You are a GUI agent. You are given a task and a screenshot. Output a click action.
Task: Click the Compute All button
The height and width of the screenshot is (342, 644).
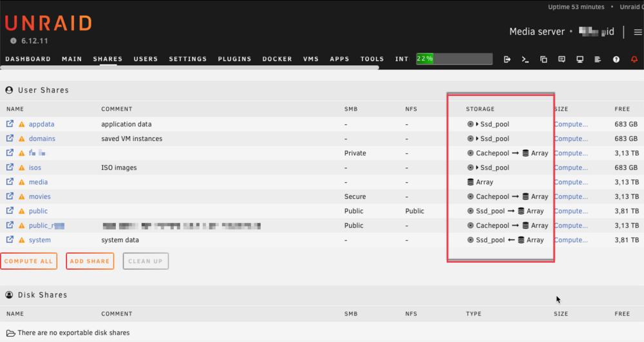(x=29, y=261)
